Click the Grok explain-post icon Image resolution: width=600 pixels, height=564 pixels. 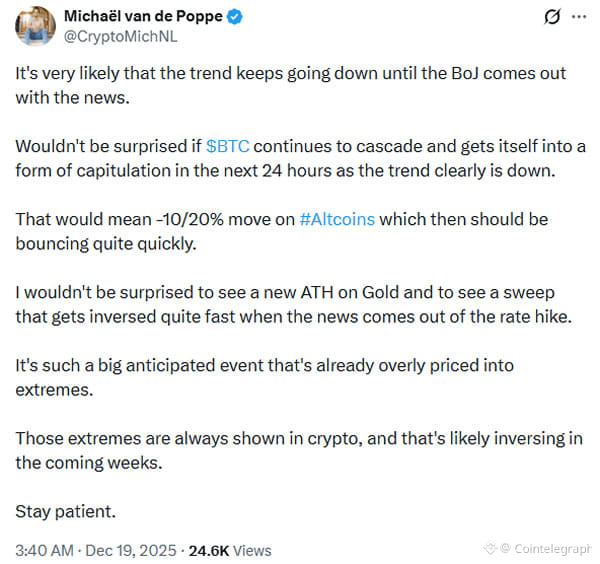552,17
